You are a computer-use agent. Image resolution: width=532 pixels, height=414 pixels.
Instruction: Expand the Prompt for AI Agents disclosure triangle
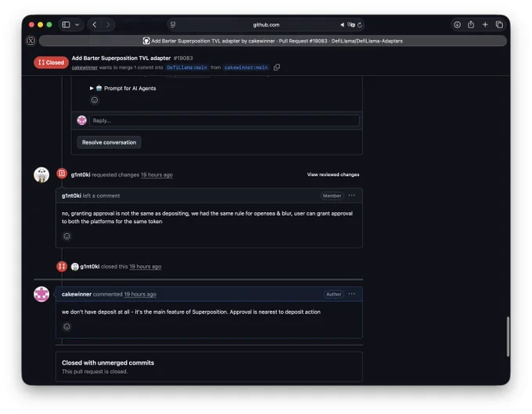[x=92, y=88]
